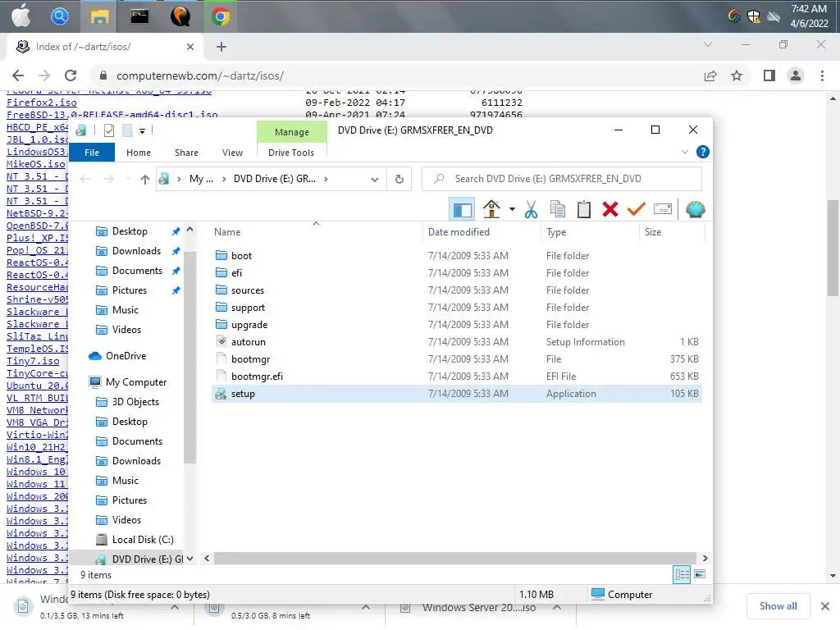Open dropdown arrow beside the house icon

[x=512, y=209]
